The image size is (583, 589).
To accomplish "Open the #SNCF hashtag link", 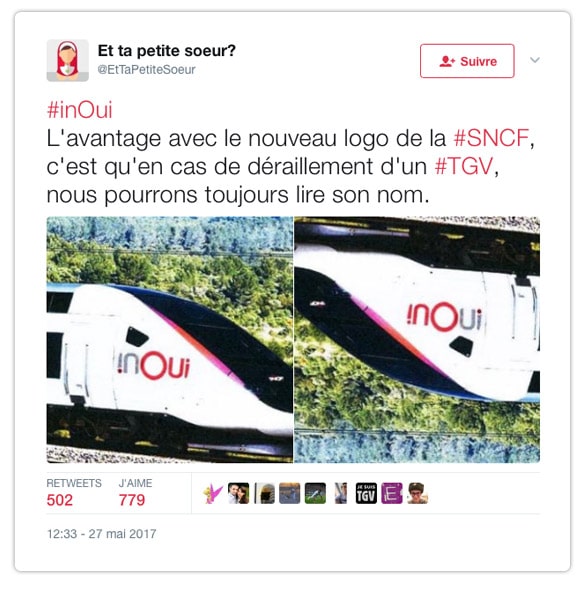I will (491, 138).
